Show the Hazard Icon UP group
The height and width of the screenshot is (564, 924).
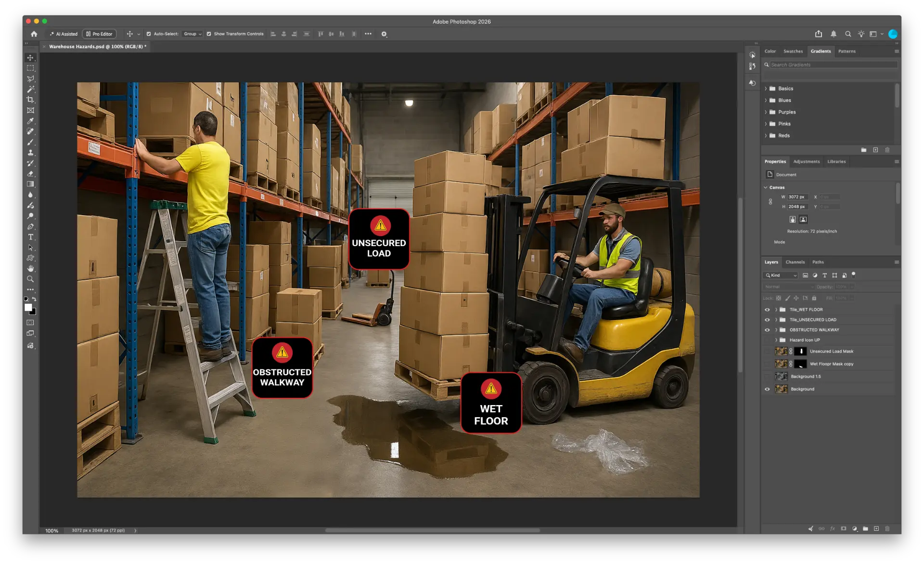tap(767, 340)
